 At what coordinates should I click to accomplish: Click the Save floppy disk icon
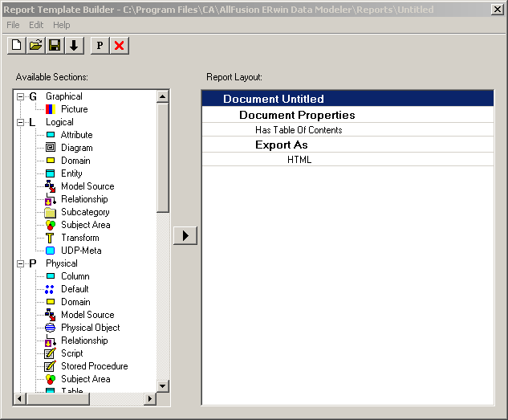point(55,45)
